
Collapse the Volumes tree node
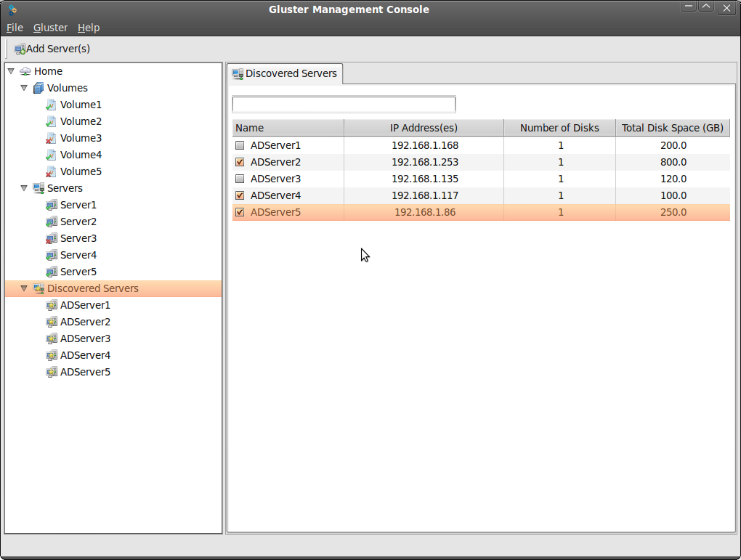pyautogui.click(x=24, y=88)
